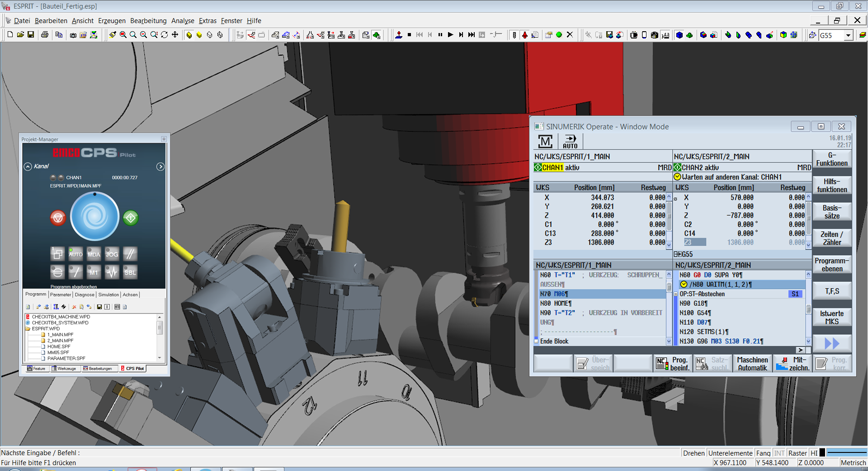Select CHECKITB4_MACHINE.WPD in the tree
Viewport: 868px width, 471px height.
(61, 317)
